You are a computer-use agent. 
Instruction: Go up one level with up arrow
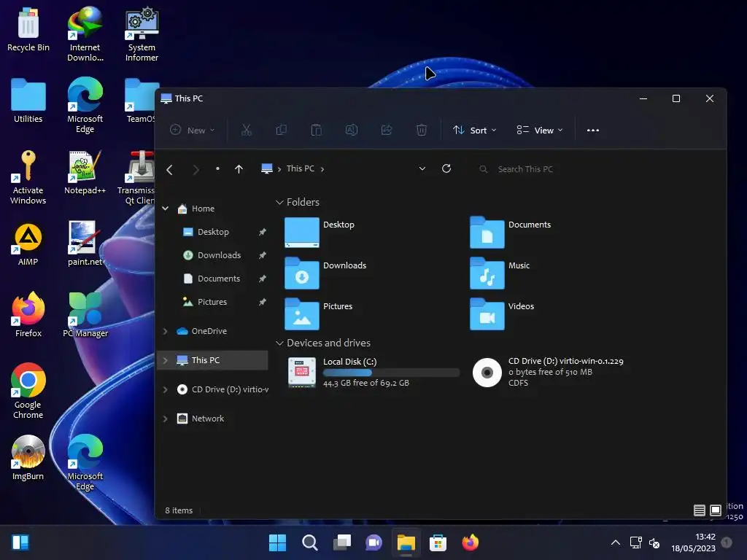coord(239,169)
